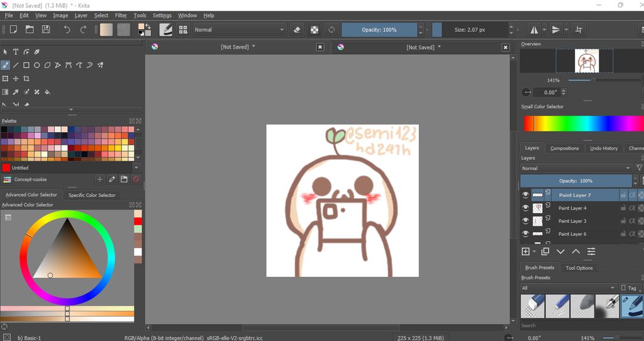Switch to the Undo History tab
Screen dimensions: 644x341
(x=604, y=148)
